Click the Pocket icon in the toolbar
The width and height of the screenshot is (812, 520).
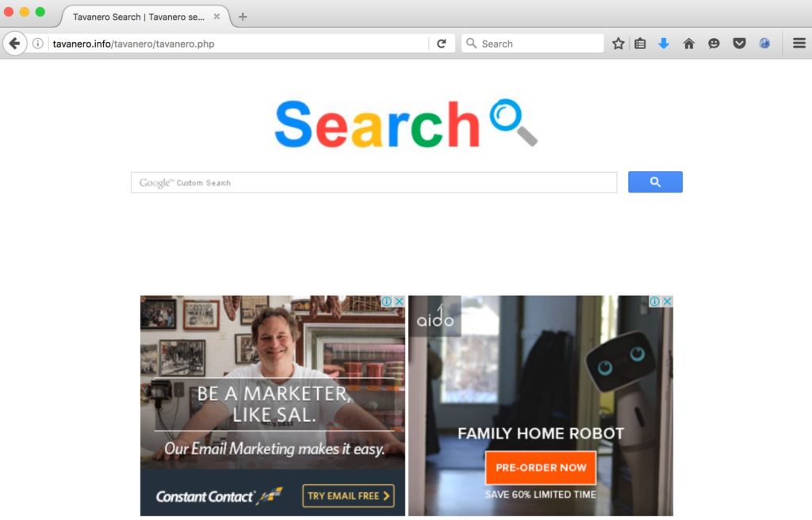click(739, 44)
